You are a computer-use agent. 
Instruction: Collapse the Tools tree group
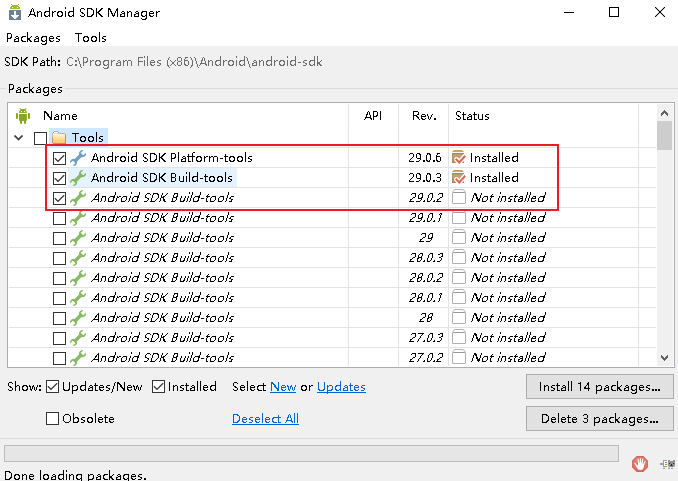(x=19, y=138)
